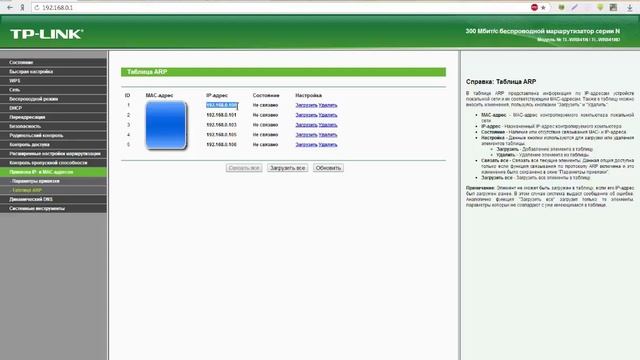Open Переадресация in the sidebar
Image resolution: width=640 pixels, height=360 pixels.
coord(53,117)
